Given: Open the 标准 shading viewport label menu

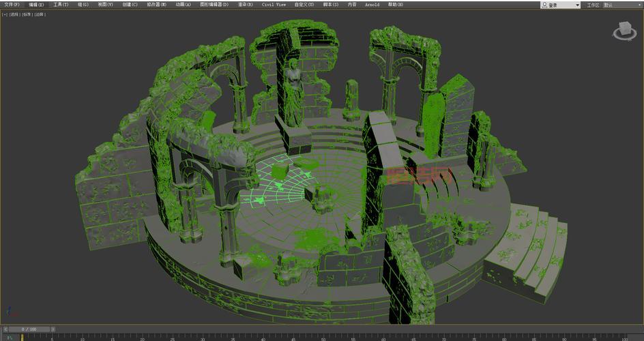Looking at the screenshot, I should coord(27,14).
